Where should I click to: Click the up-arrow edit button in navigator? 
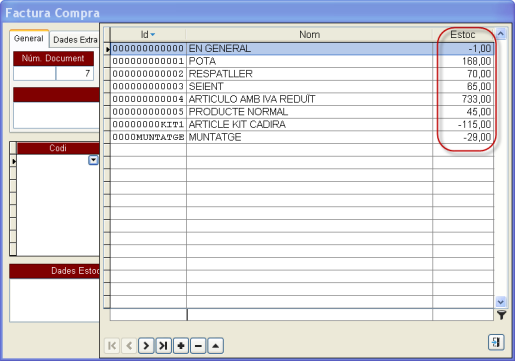coord(215,346)
